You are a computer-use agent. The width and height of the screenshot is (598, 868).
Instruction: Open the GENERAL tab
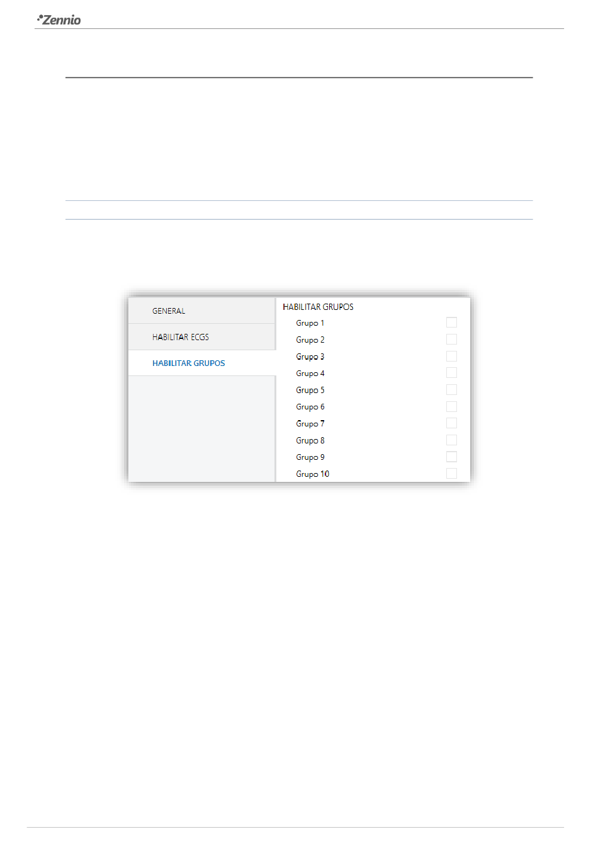click(201, 311)
